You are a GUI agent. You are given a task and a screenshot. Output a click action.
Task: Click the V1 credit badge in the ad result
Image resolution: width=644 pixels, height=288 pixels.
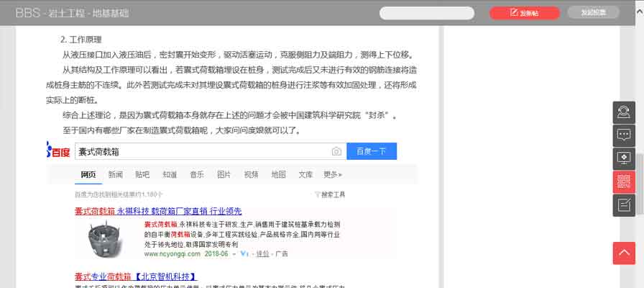pyautogui.click(x=244, y=254)
